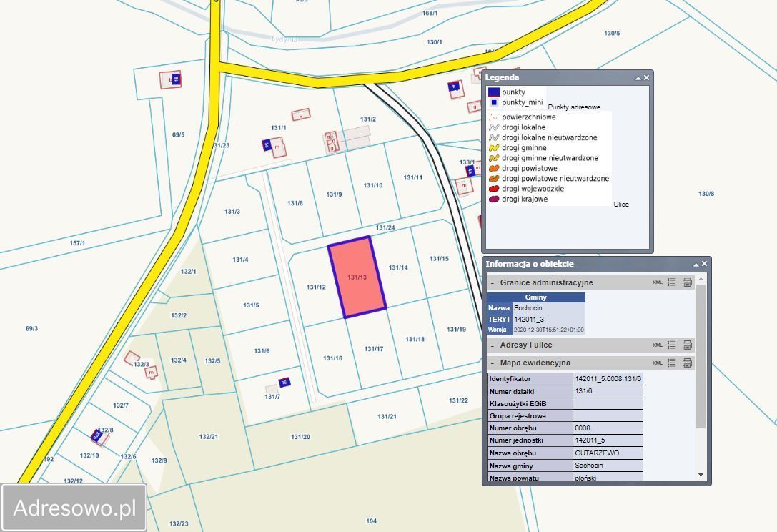777x532 pixels.
Task: Click the Punkty adresowe legend label
Action: (574, 107)
